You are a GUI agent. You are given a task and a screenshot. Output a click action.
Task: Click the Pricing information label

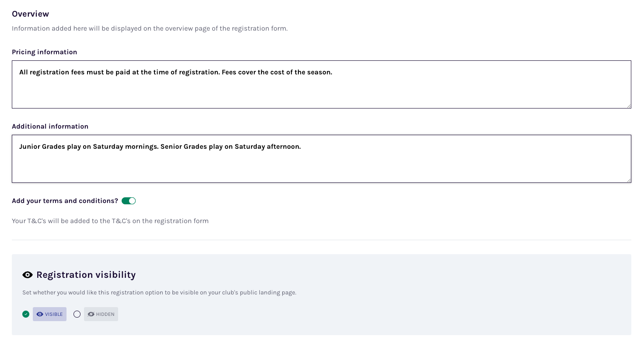[x=44, y=52]
